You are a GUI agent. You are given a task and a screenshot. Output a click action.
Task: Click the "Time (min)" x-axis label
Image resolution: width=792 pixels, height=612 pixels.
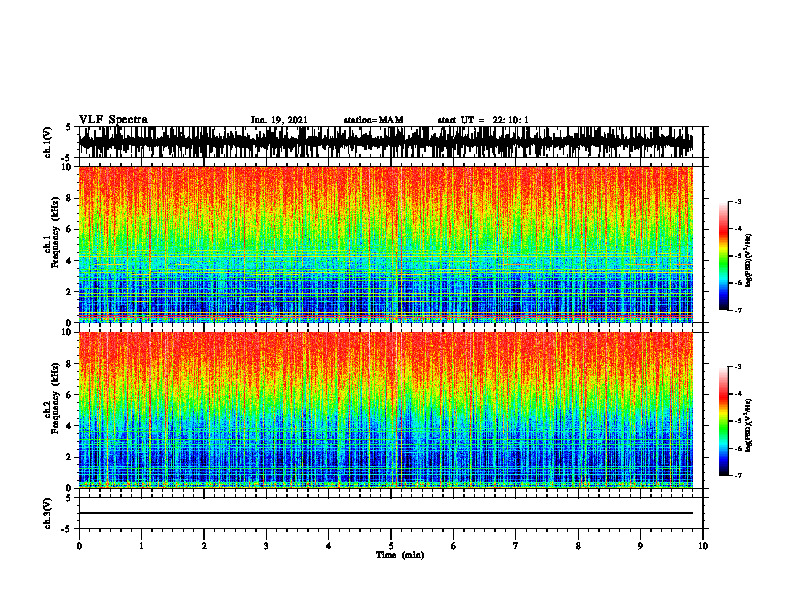click(400, 555)
